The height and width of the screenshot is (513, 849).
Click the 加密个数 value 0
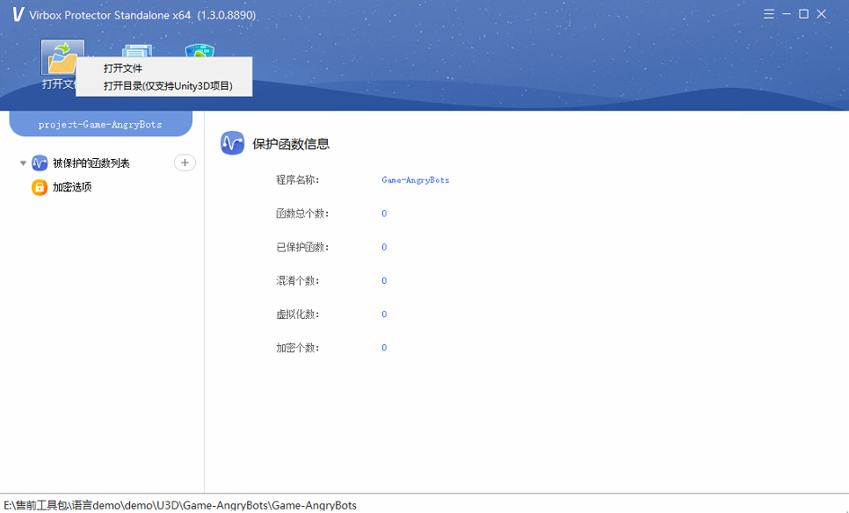[x=384, y=348]
